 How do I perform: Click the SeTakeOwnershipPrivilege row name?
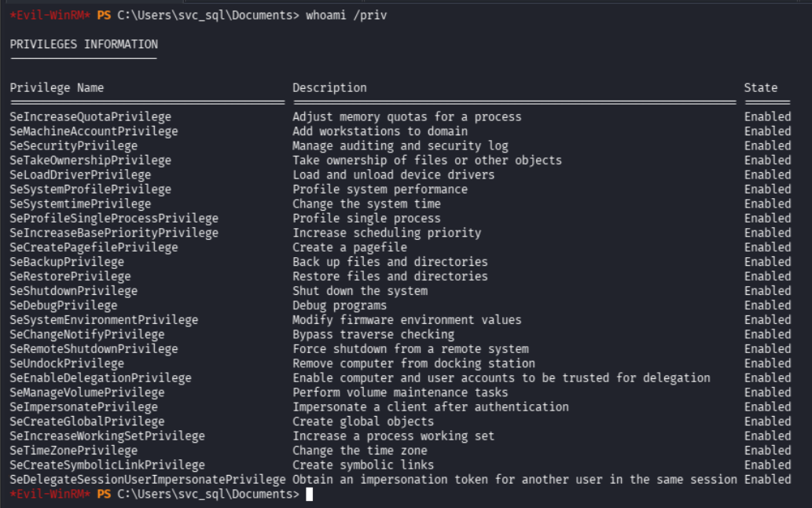[x=90, y=160]
